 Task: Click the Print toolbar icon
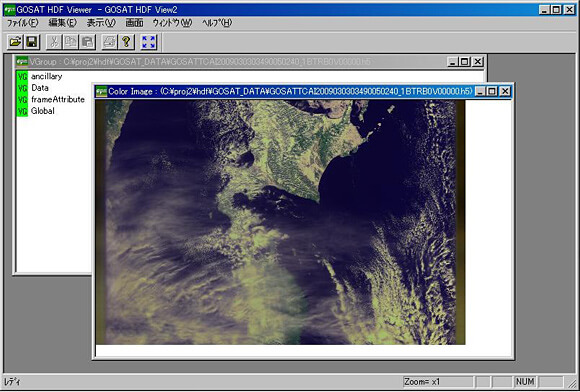(x=109, y=42)
